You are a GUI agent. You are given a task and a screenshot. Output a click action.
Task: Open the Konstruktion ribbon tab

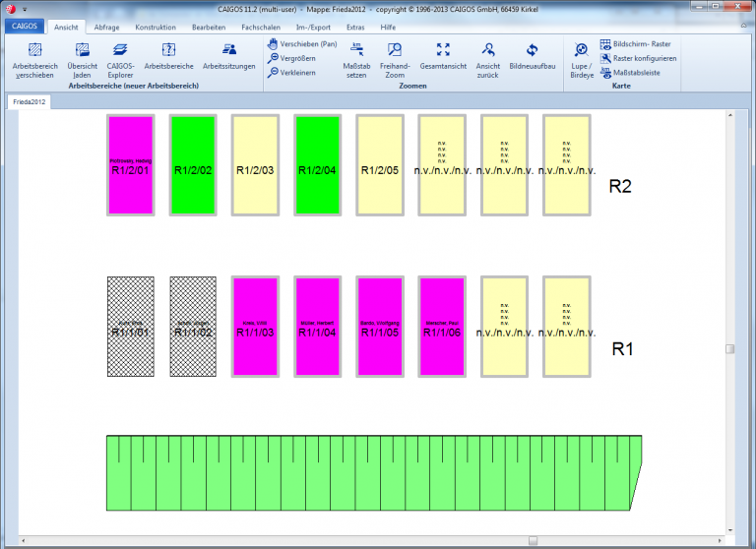click(156, 28)
